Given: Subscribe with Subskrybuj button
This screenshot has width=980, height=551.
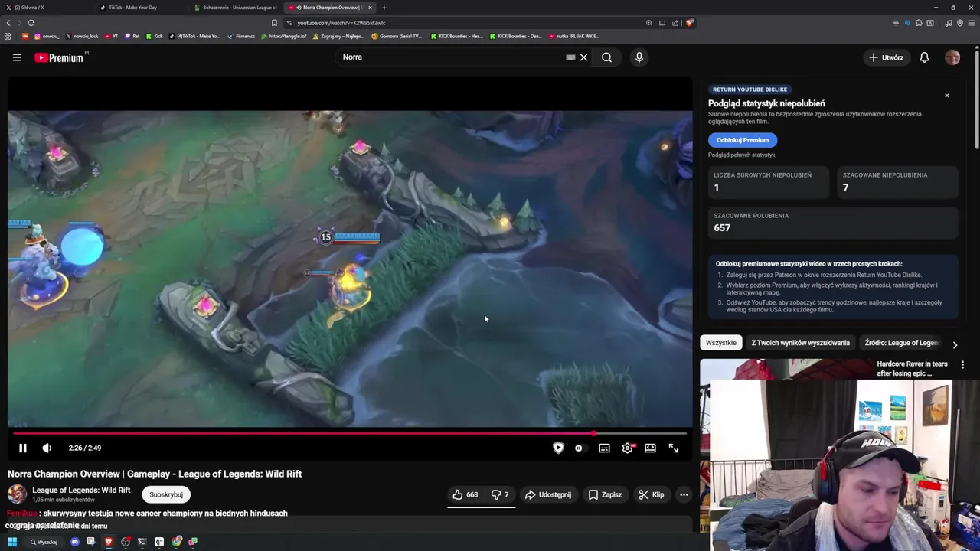Looking at the screenshot, I should click(166, 495).
